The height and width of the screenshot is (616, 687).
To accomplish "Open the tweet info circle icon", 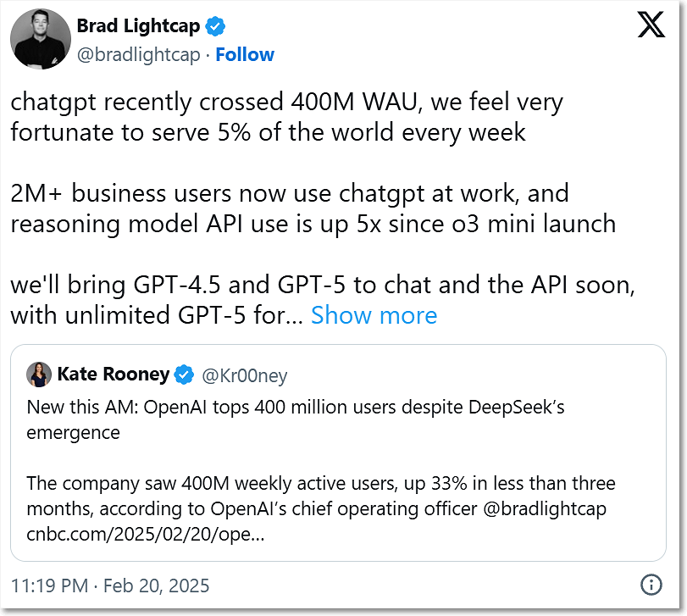I will (651, 585).
